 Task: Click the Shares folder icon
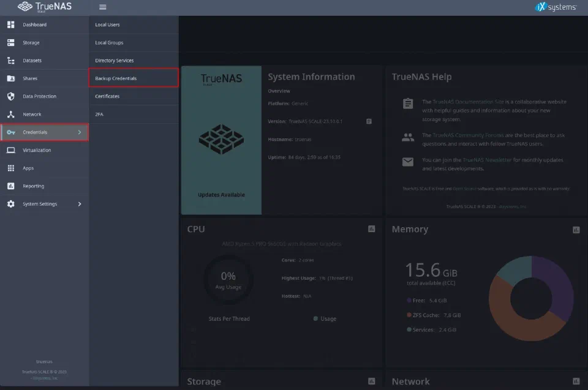11,78
